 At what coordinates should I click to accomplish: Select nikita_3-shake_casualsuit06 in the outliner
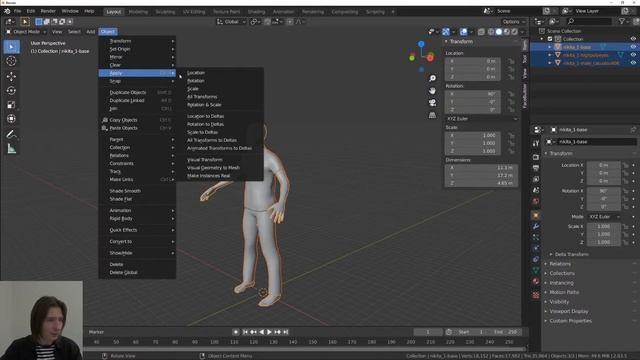[x=591, y=63]
